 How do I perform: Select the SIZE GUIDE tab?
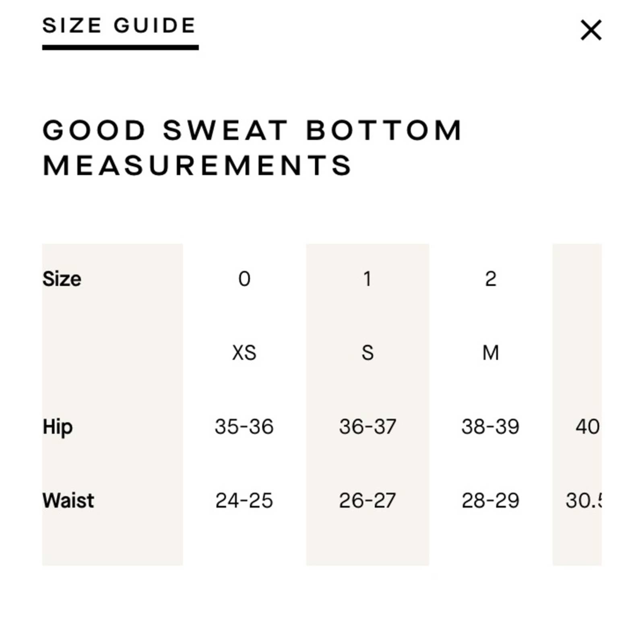[x=120, y=26]
